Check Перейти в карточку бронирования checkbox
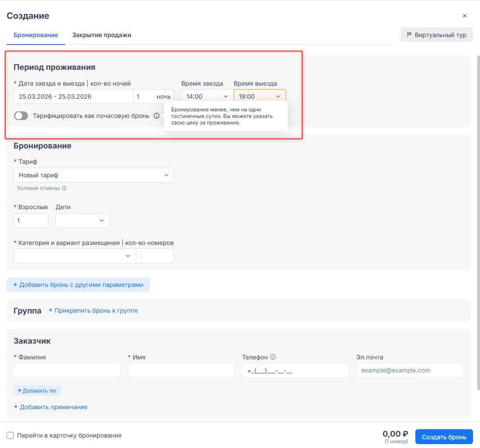 click(10, 435)
